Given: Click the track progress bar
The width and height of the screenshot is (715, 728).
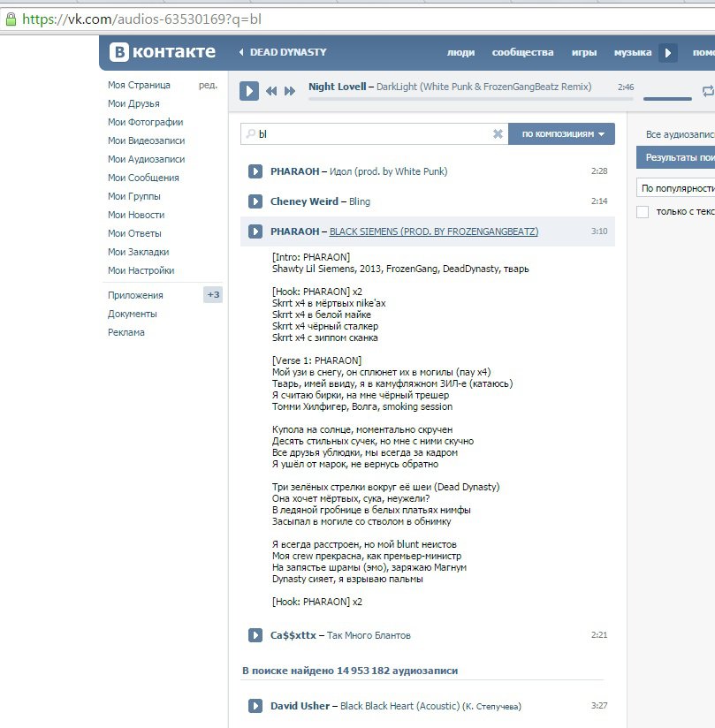Looking at the screenshot, I should tap(471, 99).
